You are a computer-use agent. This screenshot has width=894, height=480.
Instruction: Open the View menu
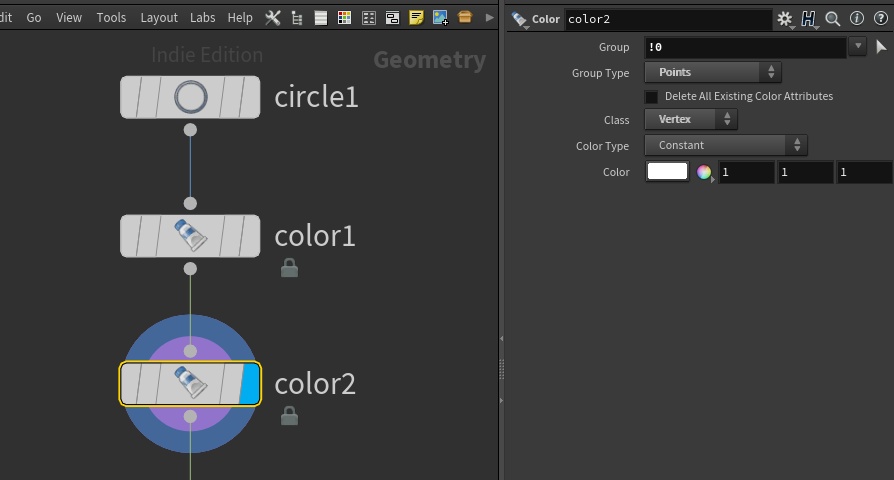[x=69, y=18]
